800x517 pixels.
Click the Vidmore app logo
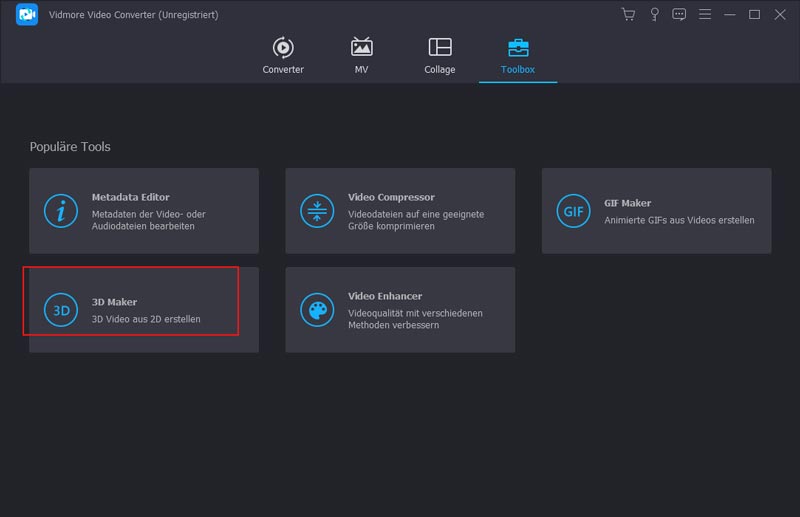pyautogui.click(x=27, y=14)
